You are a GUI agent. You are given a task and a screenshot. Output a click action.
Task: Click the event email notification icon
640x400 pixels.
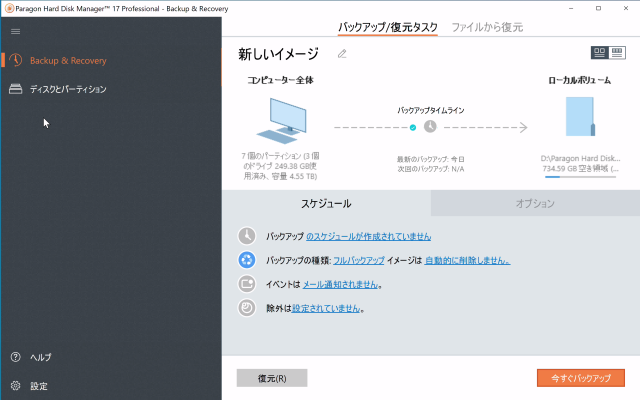pos(247,284)
